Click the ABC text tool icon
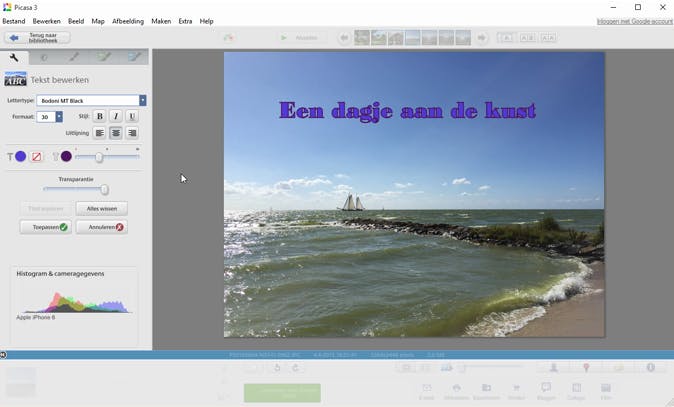 (15, 80)
